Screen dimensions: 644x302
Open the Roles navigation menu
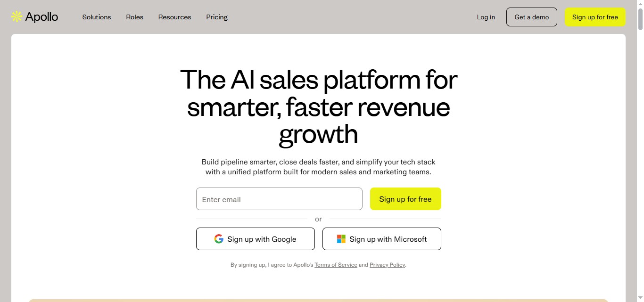pyautogui.click(x=134, y=17)
